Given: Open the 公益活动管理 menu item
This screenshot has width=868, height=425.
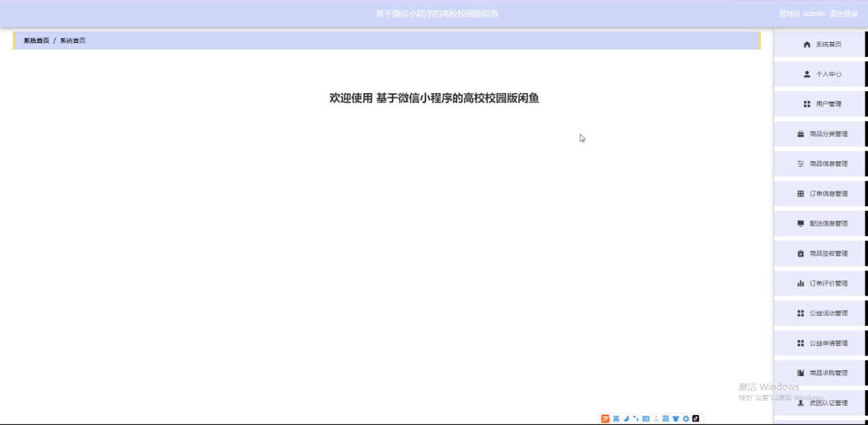Looking at the screenshot, I should pyautogui.click(x=828, y=313).
